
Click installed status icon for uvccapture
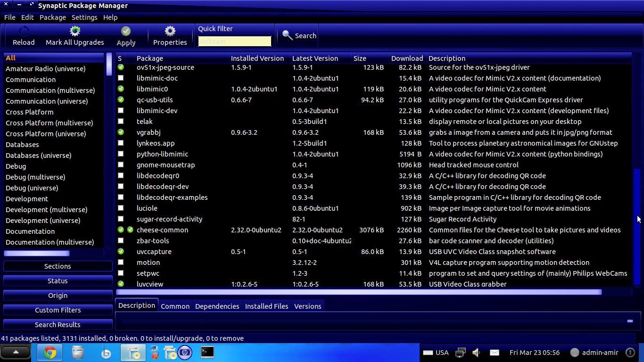coord(121,251)
